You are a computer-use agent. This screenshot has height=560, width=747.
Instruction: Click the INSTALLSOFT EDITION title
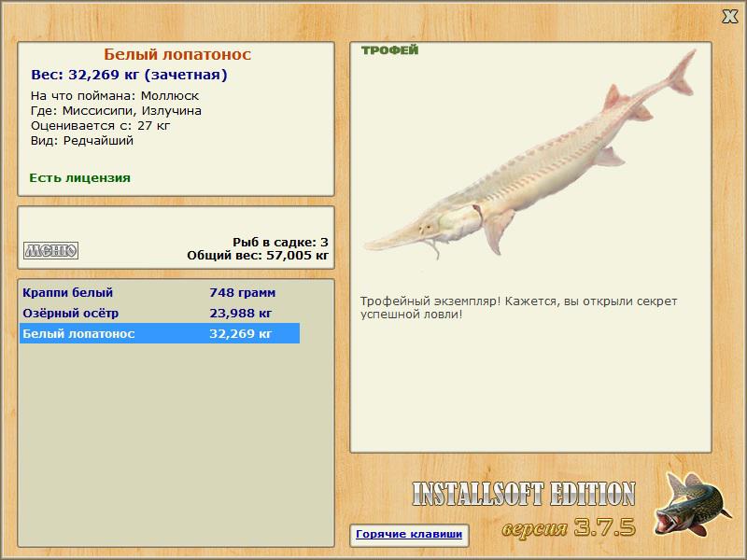click(524, 494)
